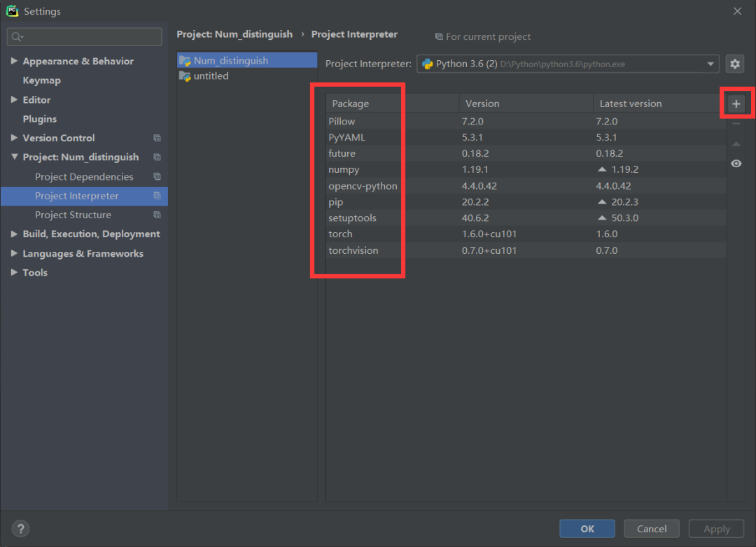Click the Version column header
This screenshot has height=547, width=756.
pyautogui.click(x=526, y=104)
